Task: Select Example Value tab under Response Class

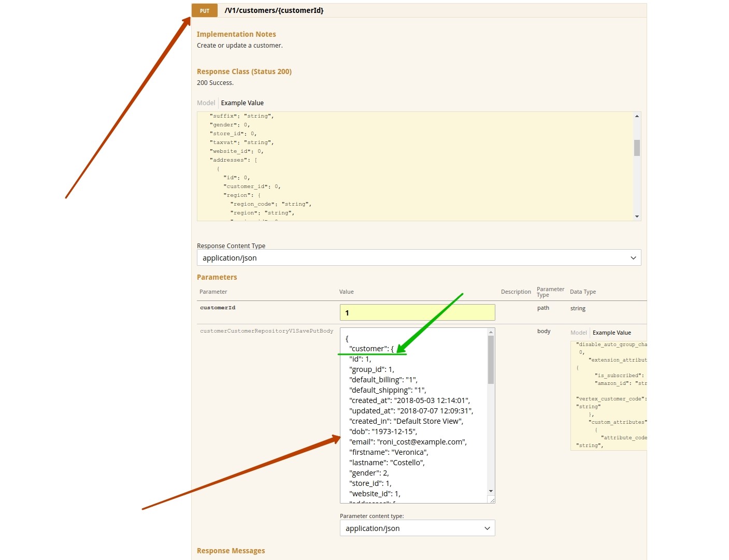Action: (242, 103)
